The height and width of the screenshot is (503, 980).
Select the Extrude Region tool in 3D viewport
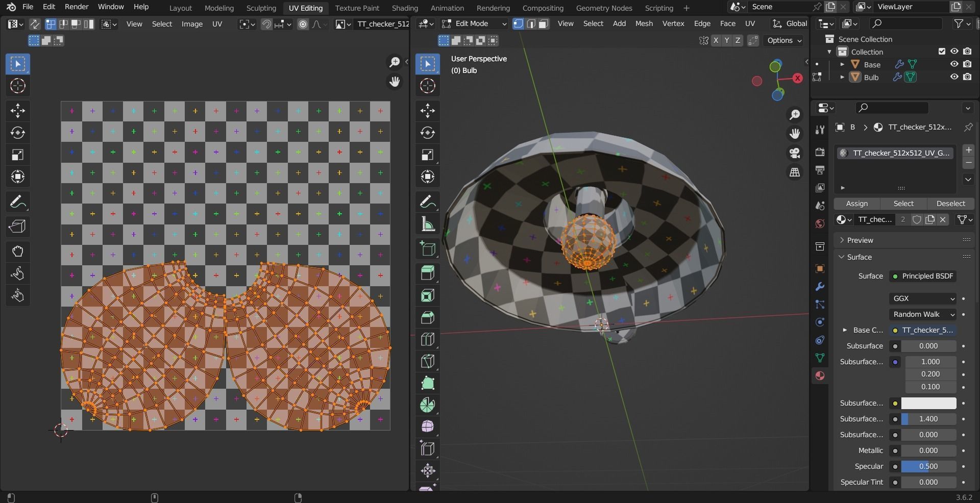[x=428, y=273]
